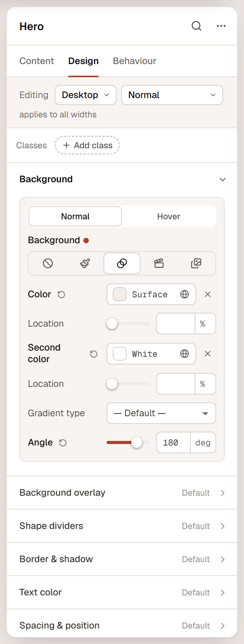
Task: Switch to the Behaviour tab
Action: [x=134, y=61]
